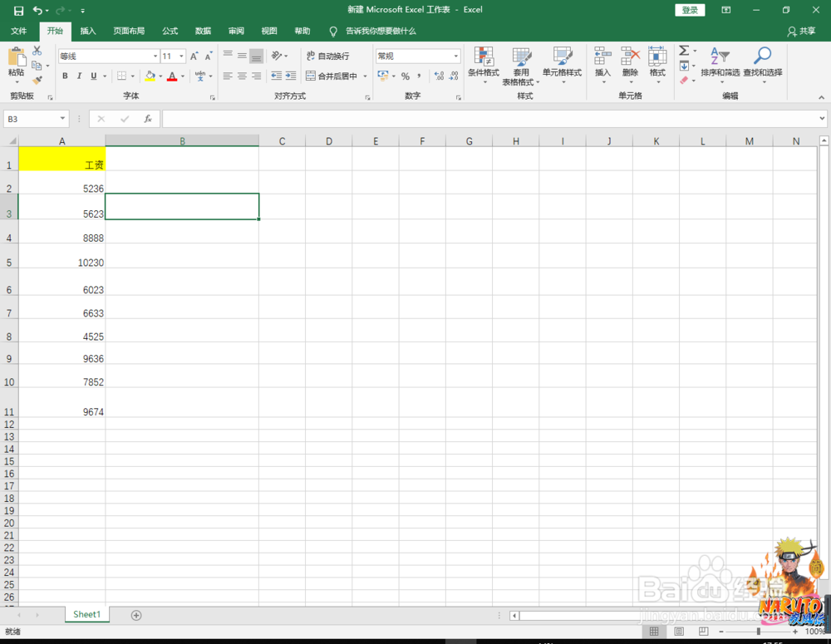Click the 告诉我你想要做什么 search field

click(x=381, y=32)
